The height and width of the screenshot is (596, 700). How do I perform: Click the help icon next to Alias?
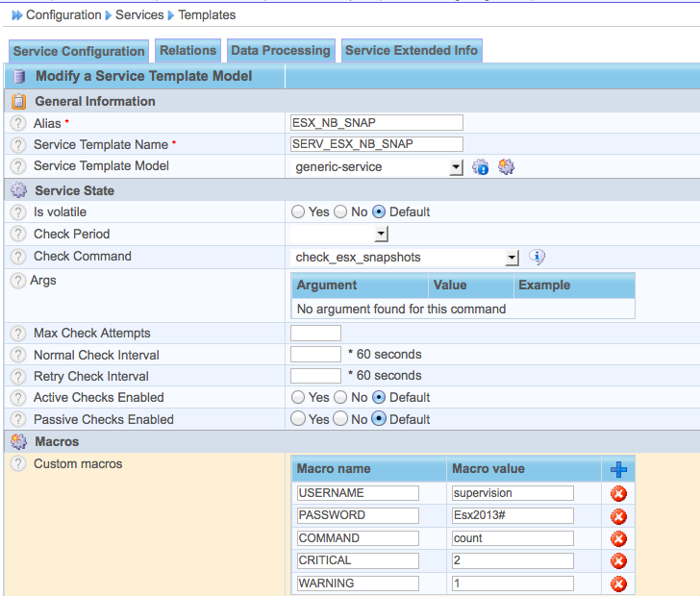click(x=18, y=123)
